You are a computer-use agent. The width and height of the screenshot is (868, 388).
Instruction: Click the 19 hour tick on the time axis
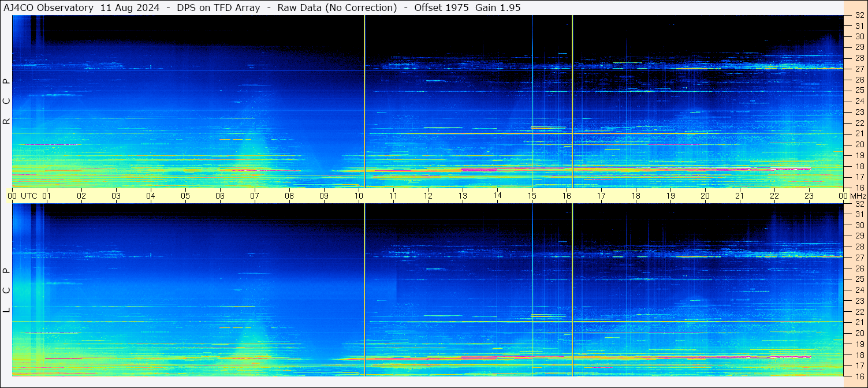[x=670, y=196]
